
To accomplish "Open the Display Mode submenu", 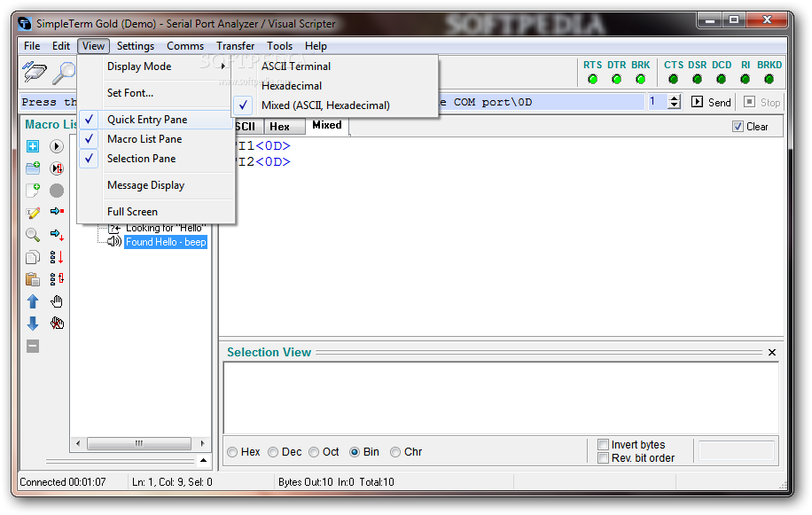I will coord(155,66).
